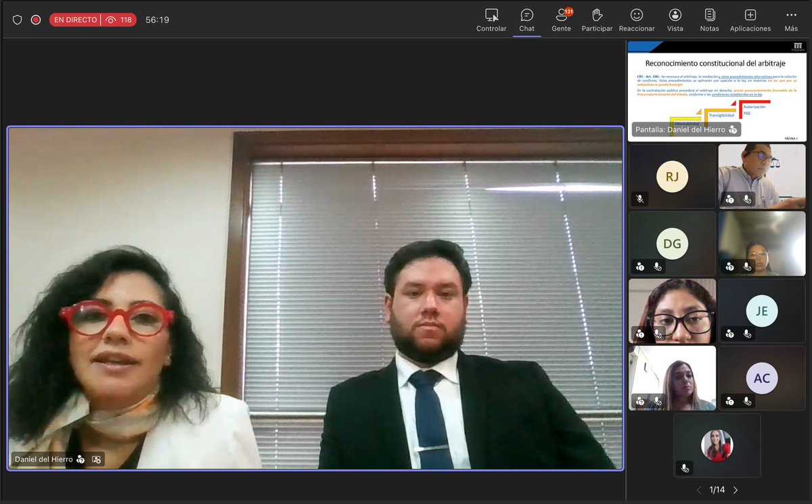
Task: Select the JE participant tile
Action: coord(762,311)
